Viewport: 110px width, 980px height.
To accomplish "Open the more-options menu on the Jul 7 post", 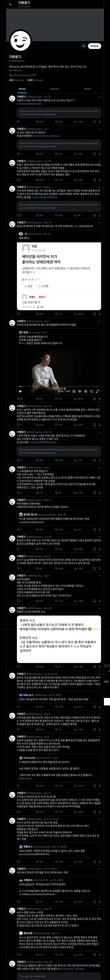I will (x=99, y=129).
